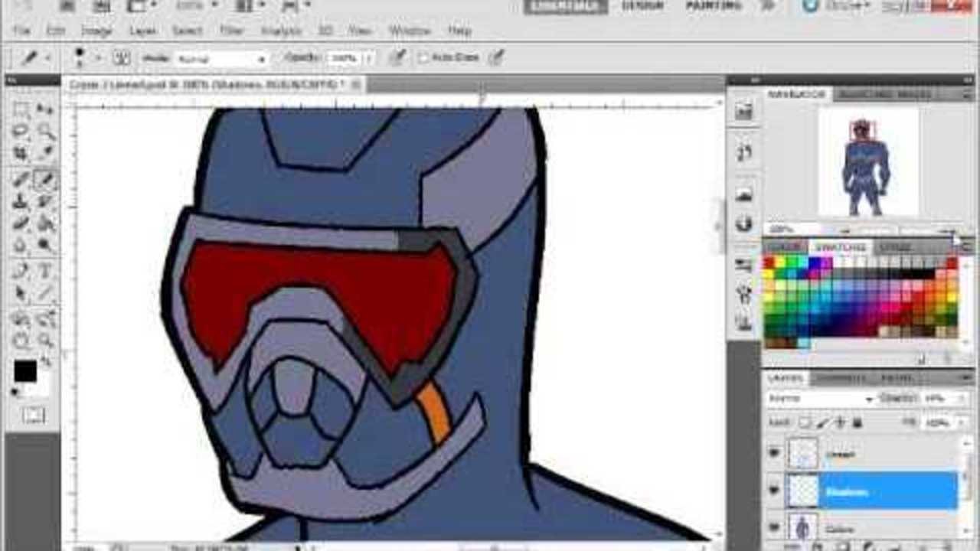
Task: Switch to the Swatches tab
Action: coord(839,247)
